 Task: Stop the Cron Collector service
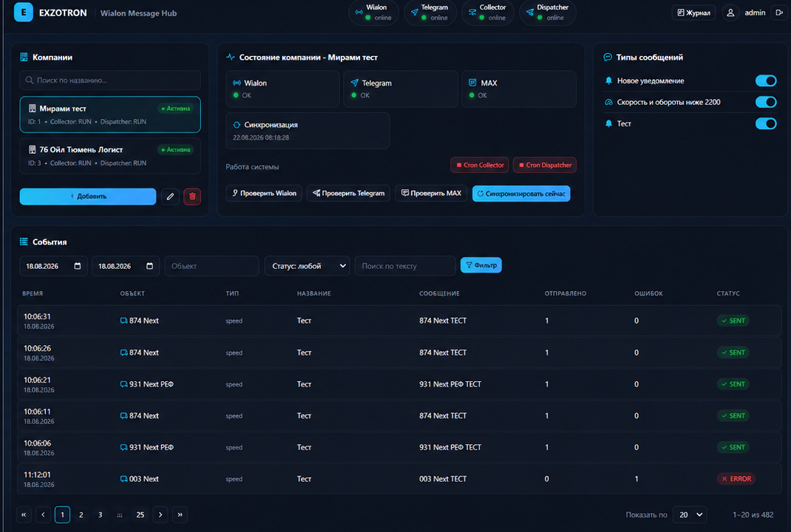pyautogui.click(x=480, y=165)
